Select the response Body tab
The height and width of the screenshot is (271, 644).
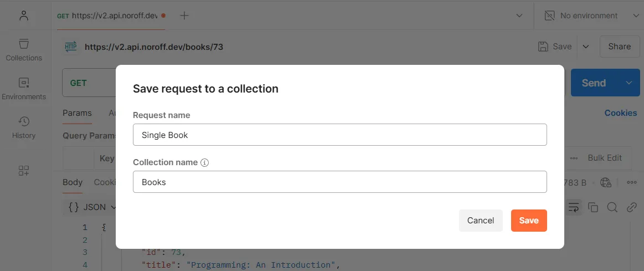[73, 182]
